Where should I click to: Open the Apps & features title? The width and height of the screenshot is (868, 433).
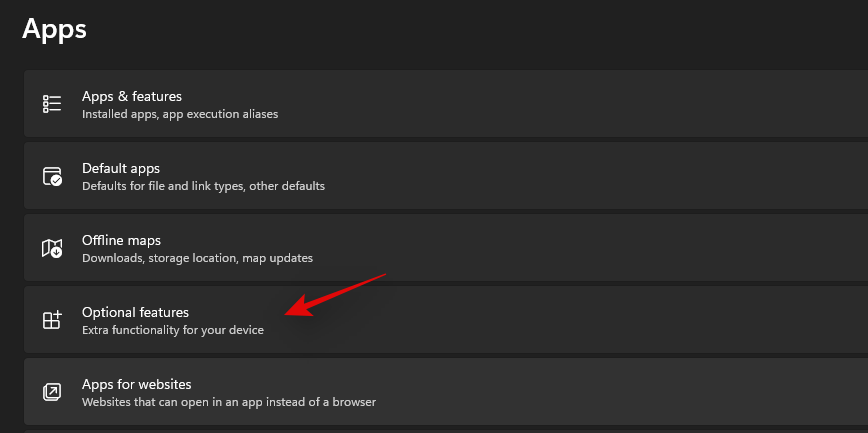131,96
